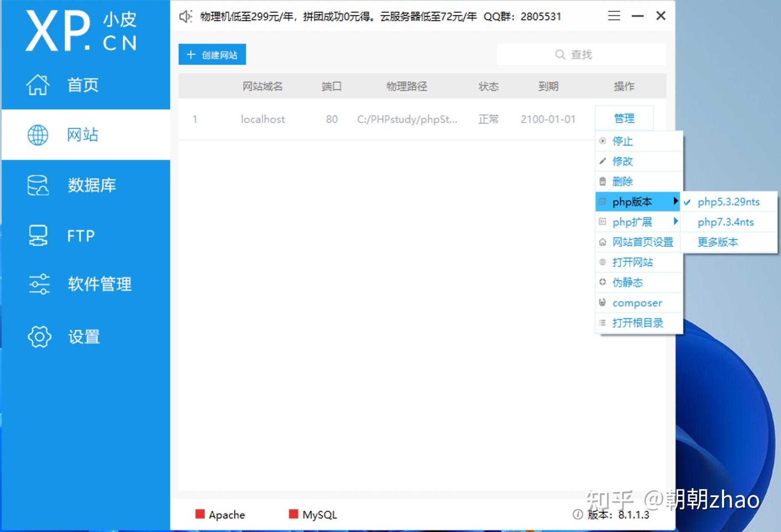The width and height of the screenshot is (781, 532).
Task: Click the Apache service label
Action: point(227,515)
